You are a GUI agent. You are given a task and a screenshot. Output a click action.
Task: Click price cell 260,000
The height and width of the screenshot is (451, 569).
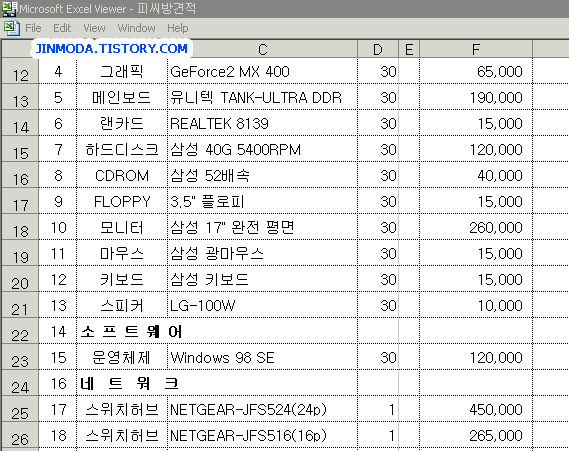[476, 227]
